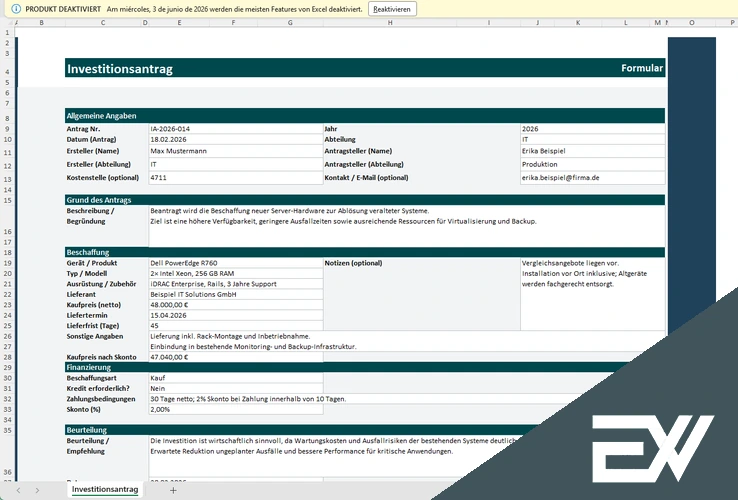Select row 23 header
The width and height of the screenshot is (738, 500).
point(8,305)
